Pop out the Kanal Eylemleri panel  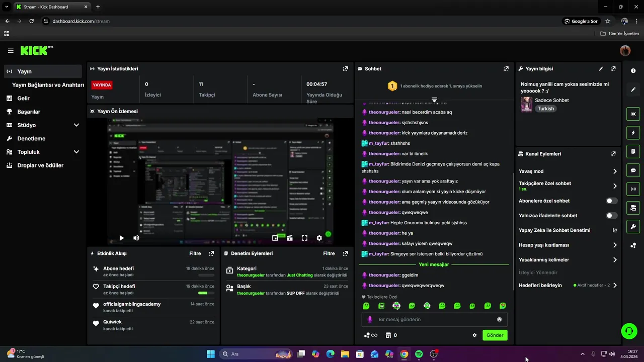(613, 154)
